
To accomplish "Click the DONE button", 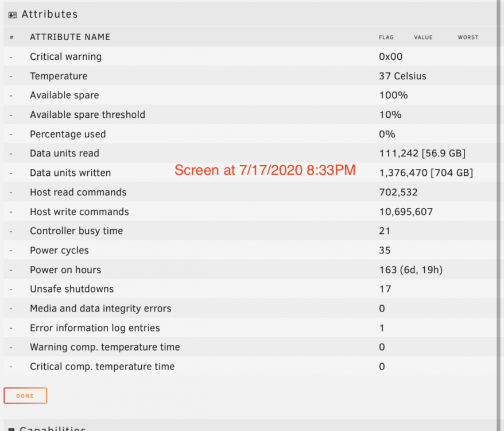I will [25, 395].
